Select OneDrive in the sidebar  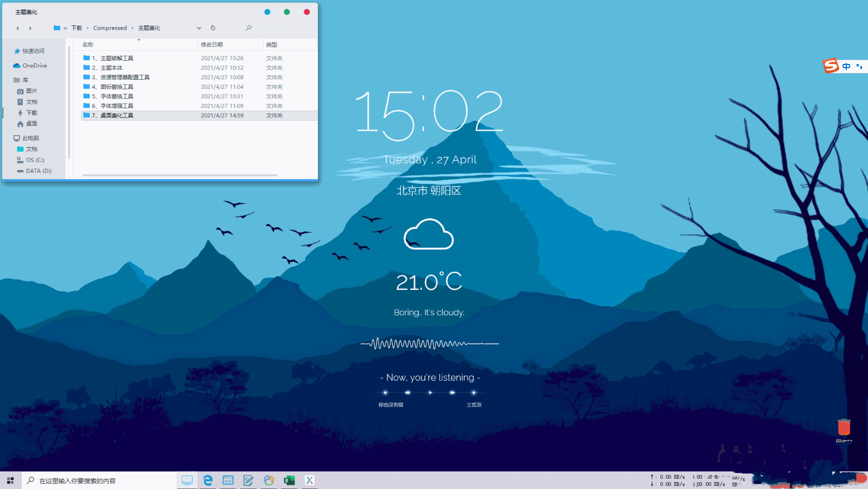click(x=34, y=65)
